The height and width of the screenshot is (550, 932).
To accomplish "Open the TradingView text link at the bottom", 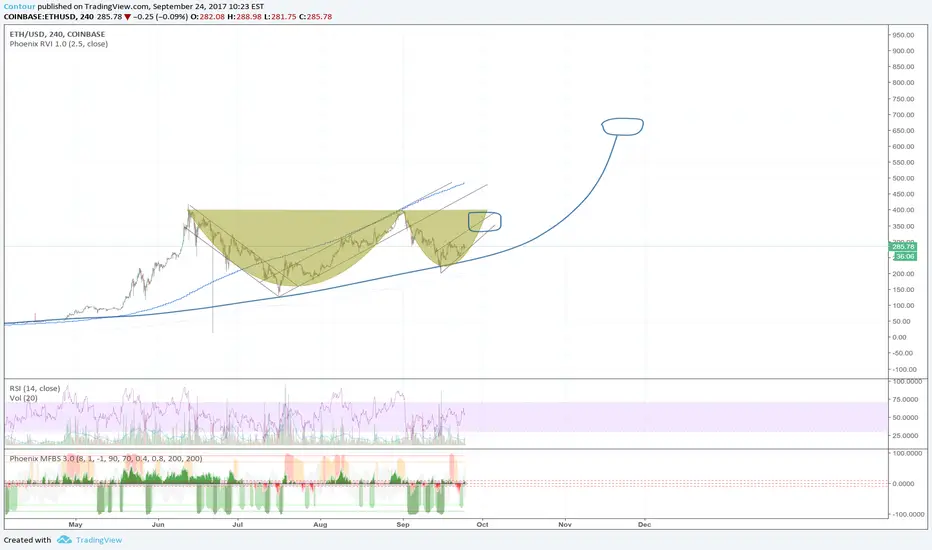I will point(99,540).
